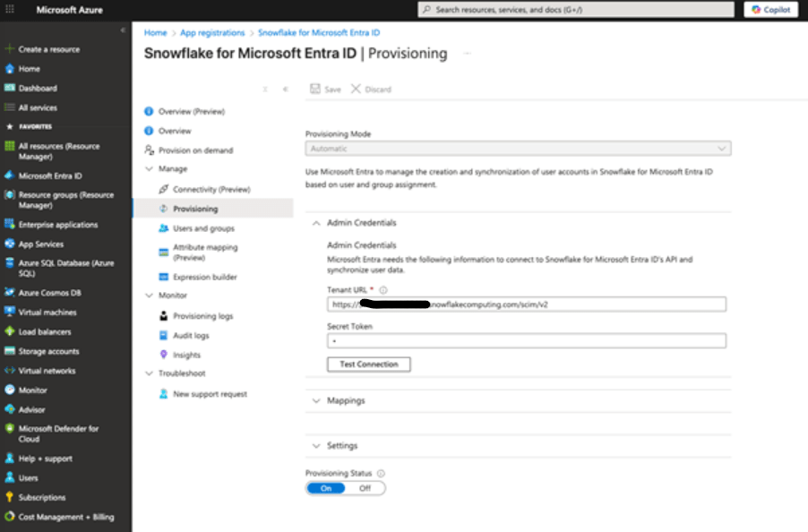This screenshot has height=532, width=808.
Task: Turn Provisioning Status Off
Action: [365, 488]
